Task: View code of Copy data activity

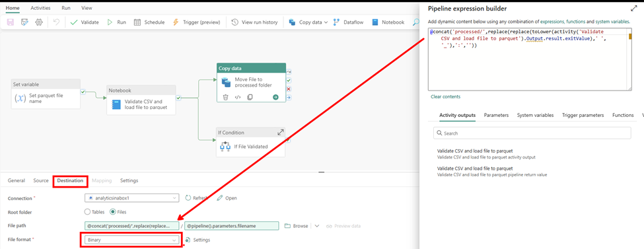Action: click(x=237, y=97)
